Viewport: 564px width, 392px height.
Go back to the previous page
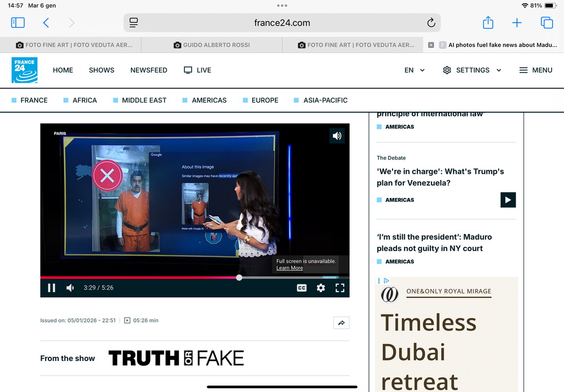pos(46,23)
